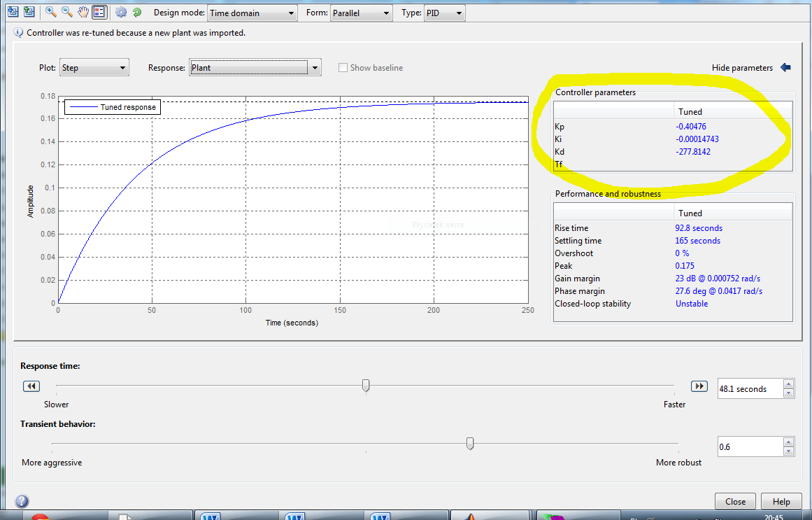Select the pan hand tool
Viewport: 812px width, 520px height.
pos(83,12)
